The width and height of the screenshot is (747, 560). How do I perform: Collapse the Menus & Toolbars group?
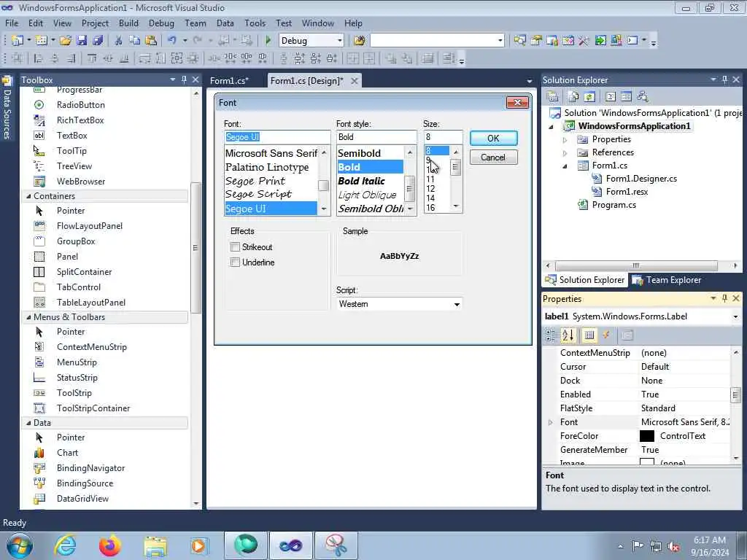click(28, 317)
